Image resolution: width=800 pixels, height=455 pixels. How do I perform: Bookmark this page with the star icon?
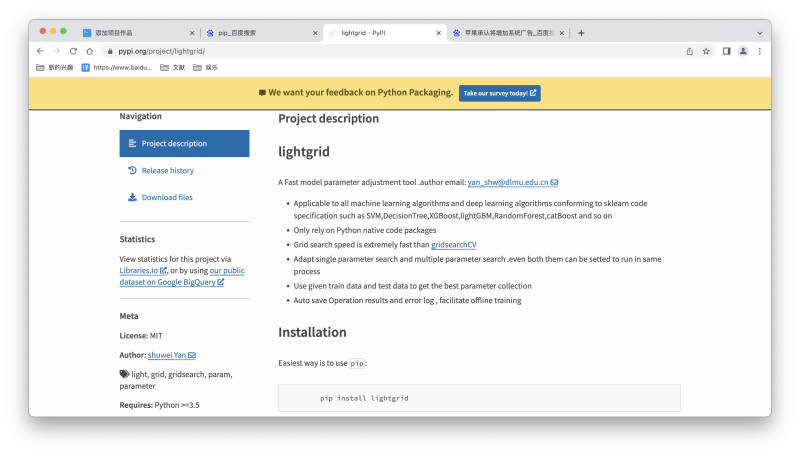706,51
